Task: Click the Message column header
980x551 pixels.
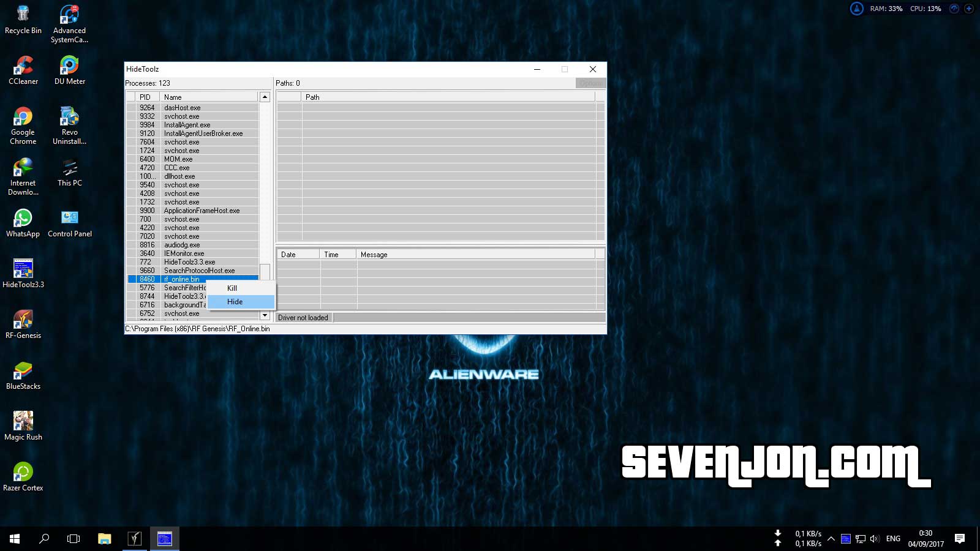Action: point(476,254)
